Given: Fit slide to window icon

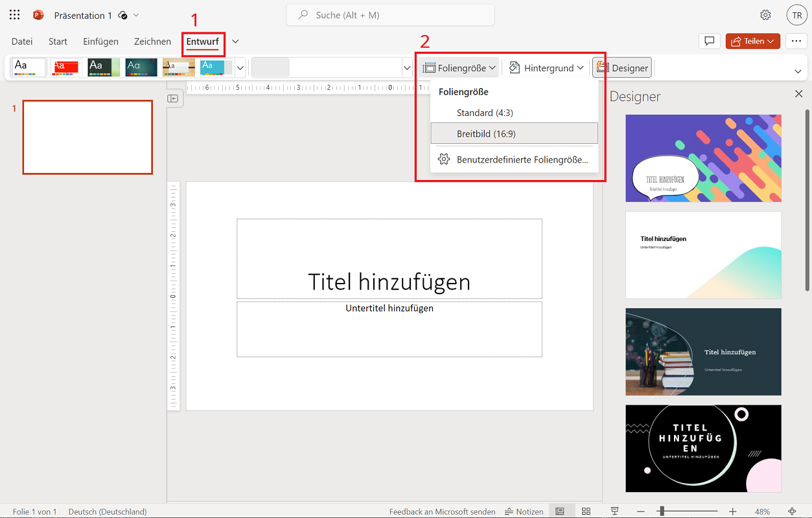Looking at the screenshot, I should 792,512.
